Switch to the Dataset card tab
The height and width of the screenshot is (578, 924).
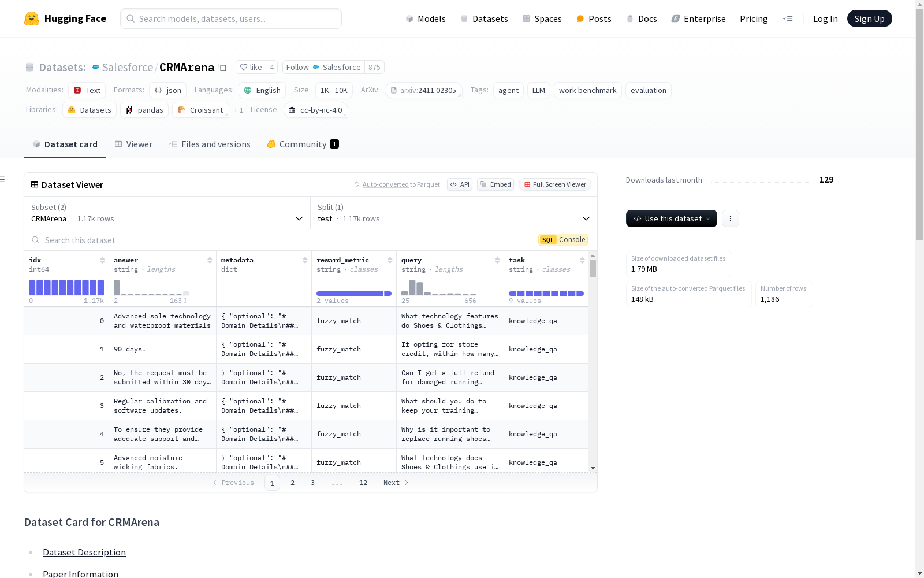click(65, 144)
